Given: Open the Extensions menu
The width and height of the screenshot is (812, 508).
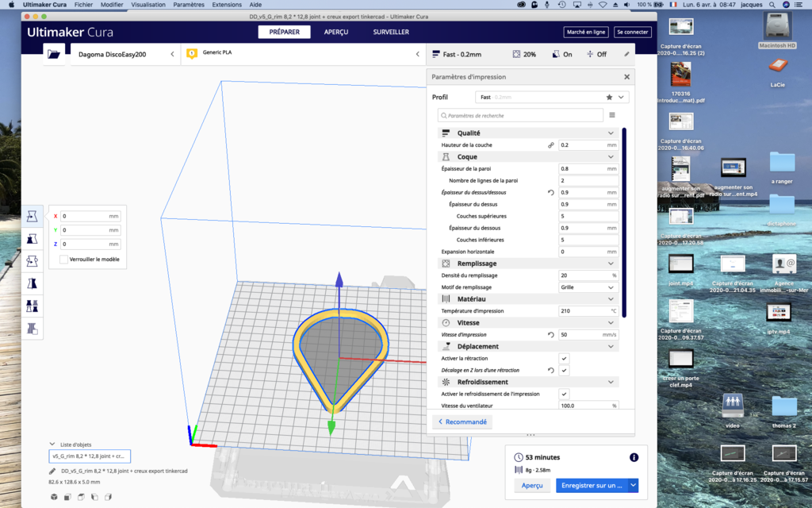Looking at the screenshot, I should pyautogui.click(x=227, y=5).
